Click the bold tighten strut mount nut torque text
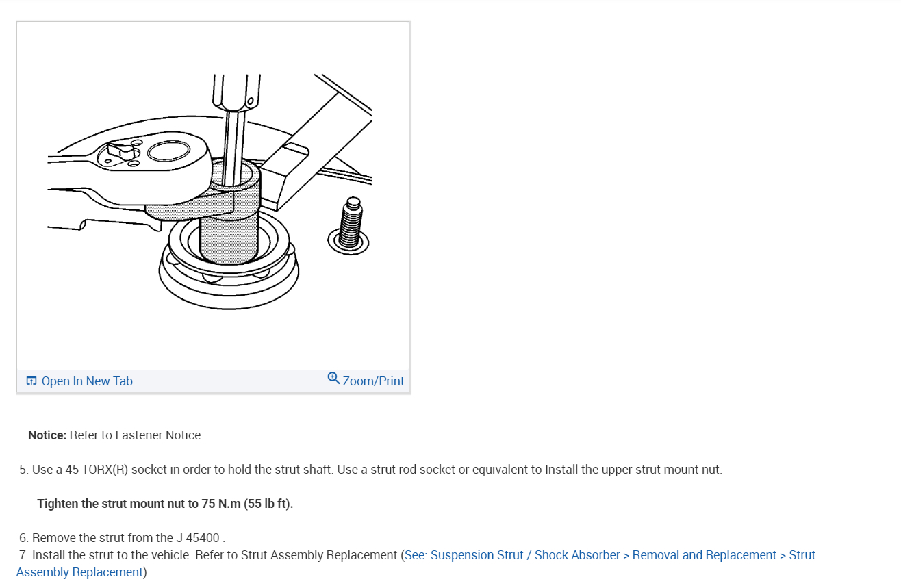The width and height of the screenshot is (901, 588). (165, 504)
